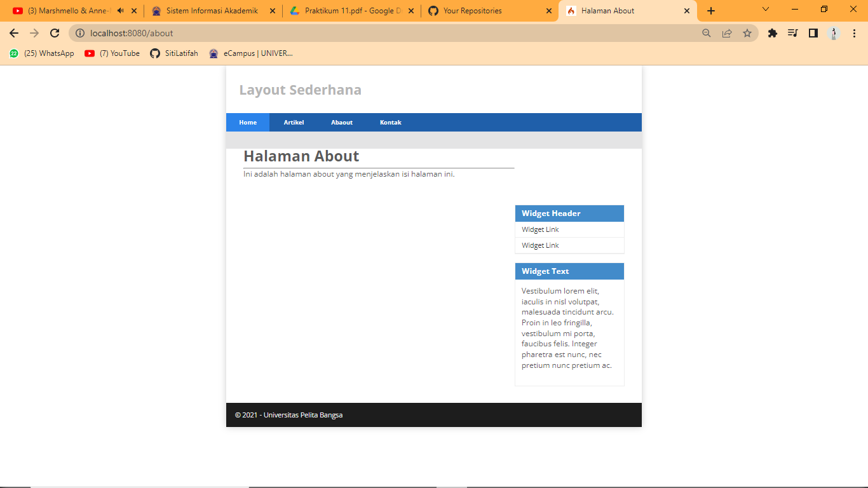Reload the current page
The height and width of the screenshot is (488, 868).
pyautogui.click(x=55, y=33)
